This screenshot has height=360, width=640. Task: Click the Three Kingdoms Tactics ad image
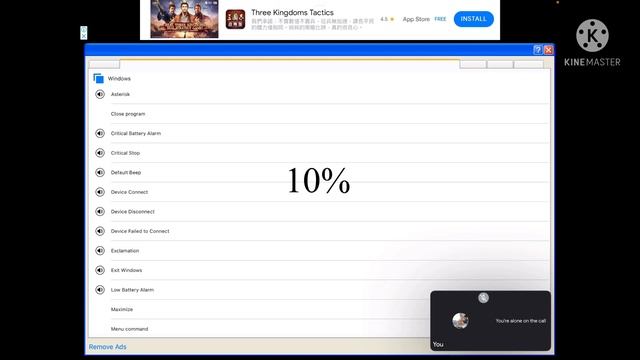tap(184, 19)
